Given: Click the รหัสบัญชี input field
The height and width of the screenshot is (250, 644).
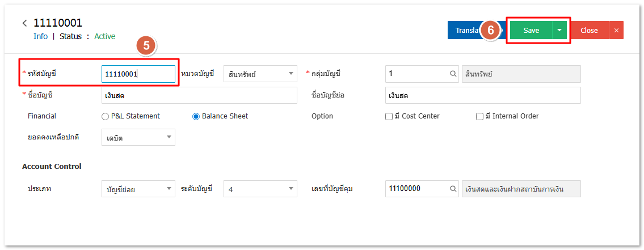Looking at the screenshot, I should click(138, 74).
